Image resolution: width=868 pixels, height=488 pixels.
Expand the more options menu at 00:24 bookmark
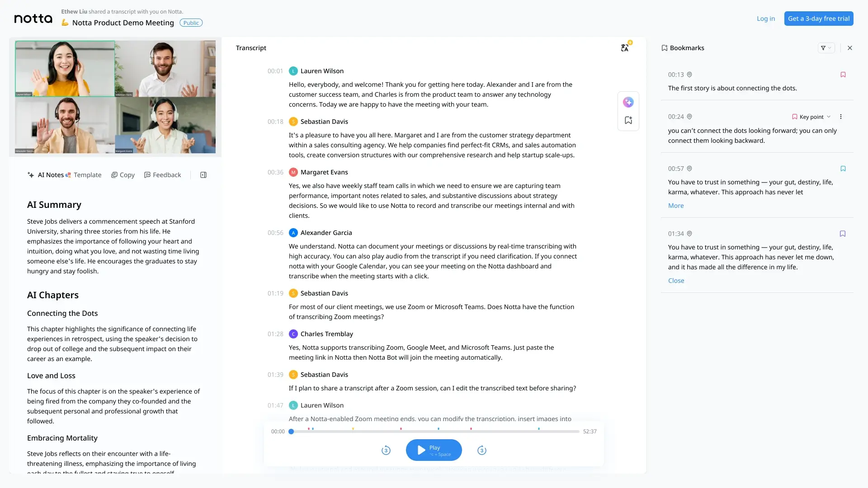click(x=841, y=117)
